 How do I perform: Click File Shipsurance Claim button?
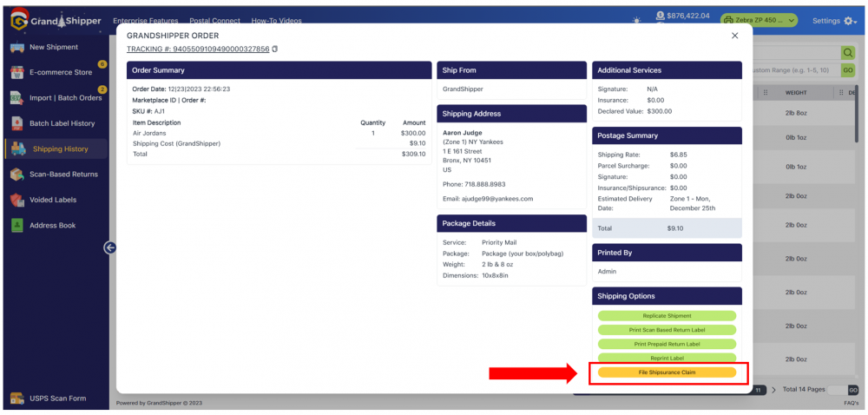pyautogui.click(x=667, y=372)
